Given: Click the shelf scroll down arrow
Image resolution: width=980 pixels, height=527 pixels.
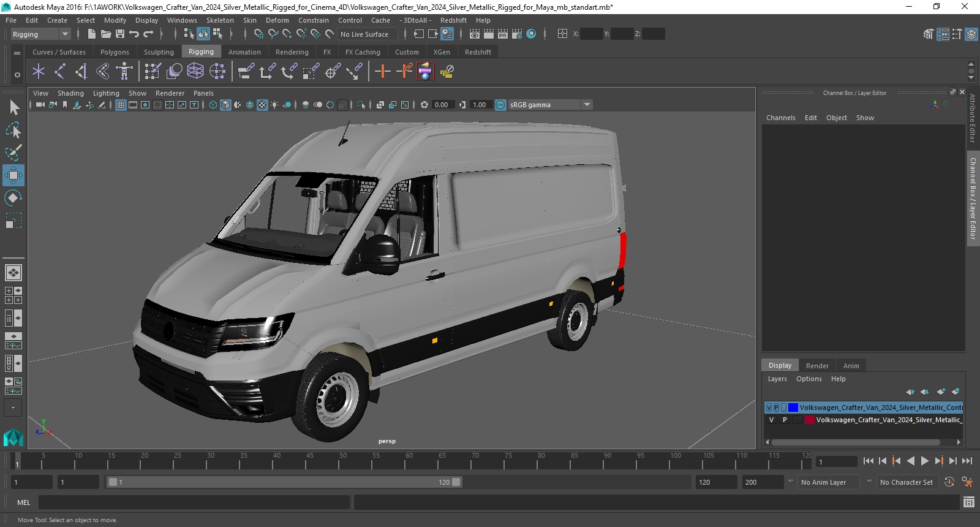Looking at the screenshot, I should click(x=971, y=78).
